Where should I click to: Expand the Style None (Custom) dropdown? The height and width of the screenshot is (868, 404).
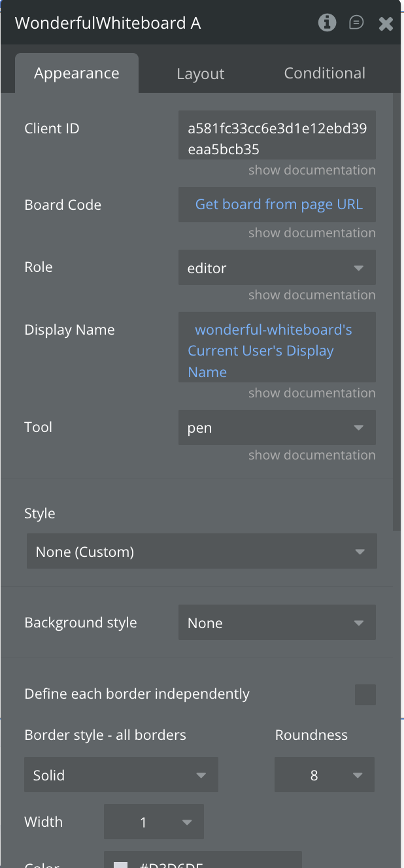pyautogui.click(x=201, y=552)
